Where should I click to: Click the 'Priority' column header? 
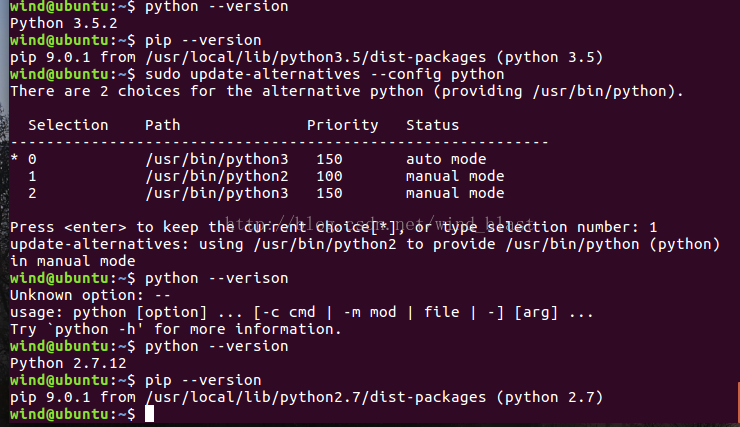coord(342,125)
